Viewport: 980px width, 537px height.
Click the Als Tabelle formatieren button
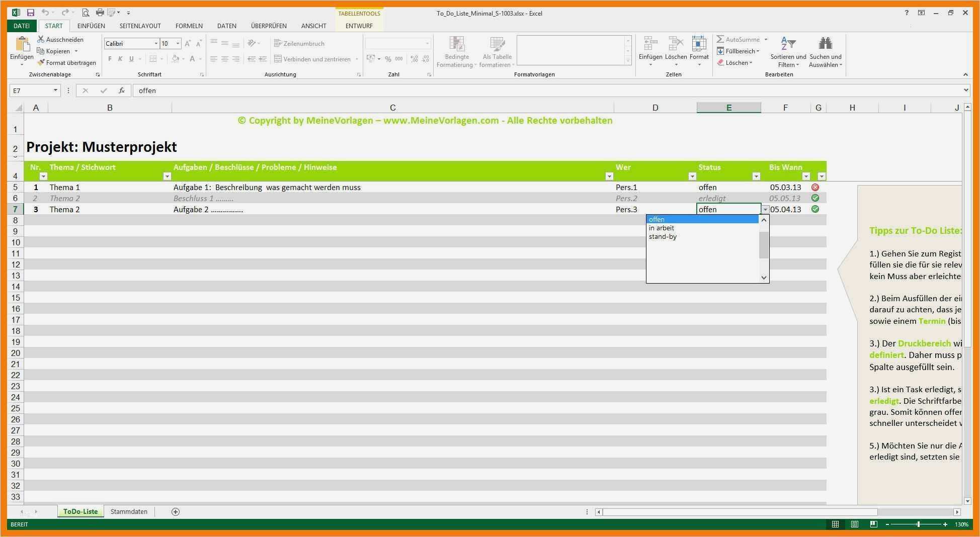(497, 50)
